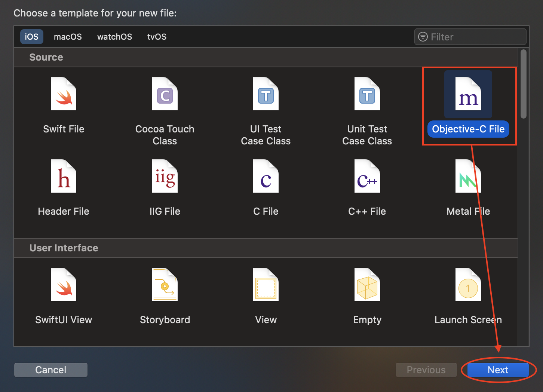Click the "View" template label
This screenshot has height=392, width=543.
266,320
